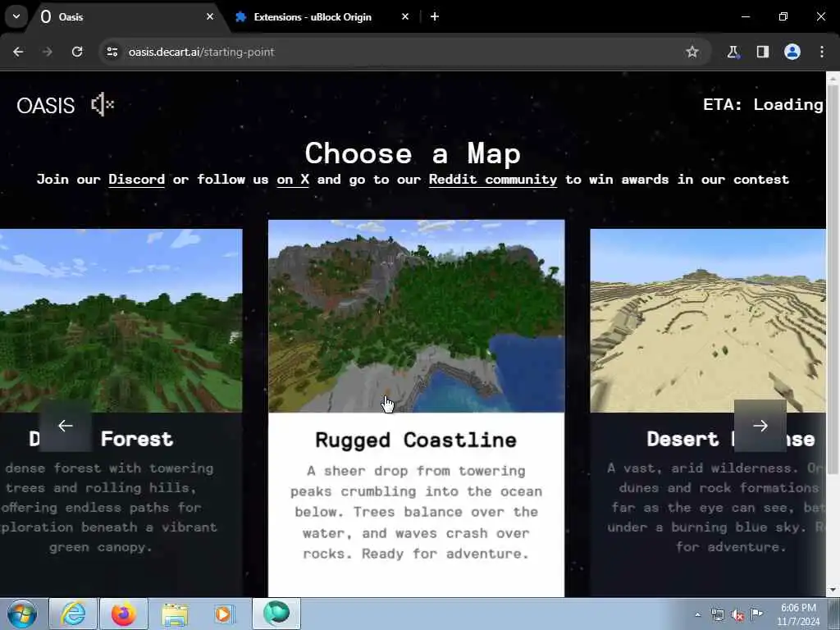Switch to Extensions - uBlock Origin tab
The width and height of the screenshot is (840, 630).
point(313,16)
